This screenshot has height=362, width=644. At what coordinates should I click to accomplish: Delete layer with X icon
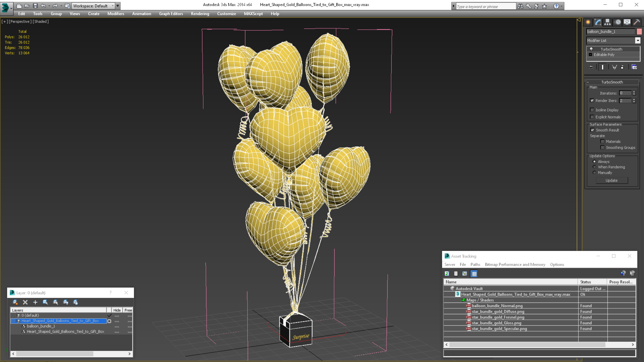[x=25, y=302]
